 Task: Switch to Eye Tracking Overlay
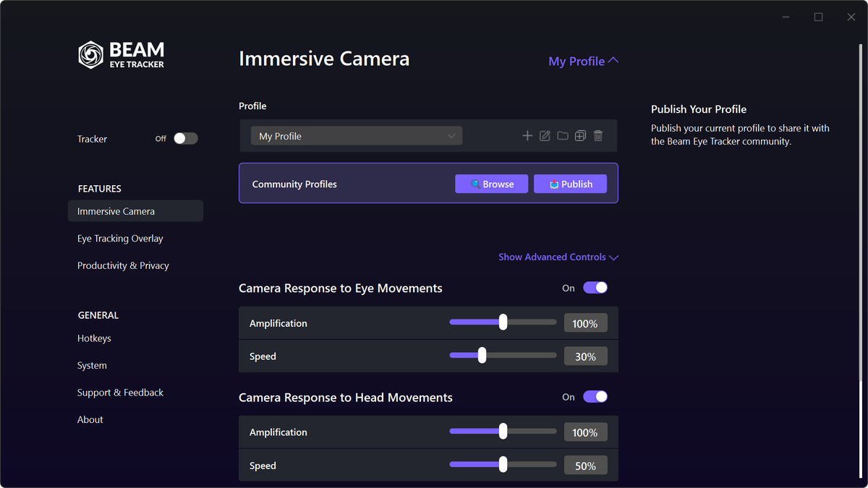point(119,238)
